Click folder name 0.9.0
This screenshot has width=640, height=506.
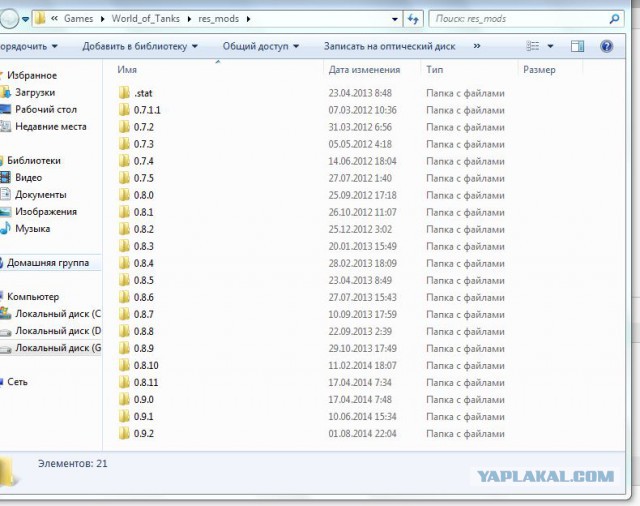144,399
